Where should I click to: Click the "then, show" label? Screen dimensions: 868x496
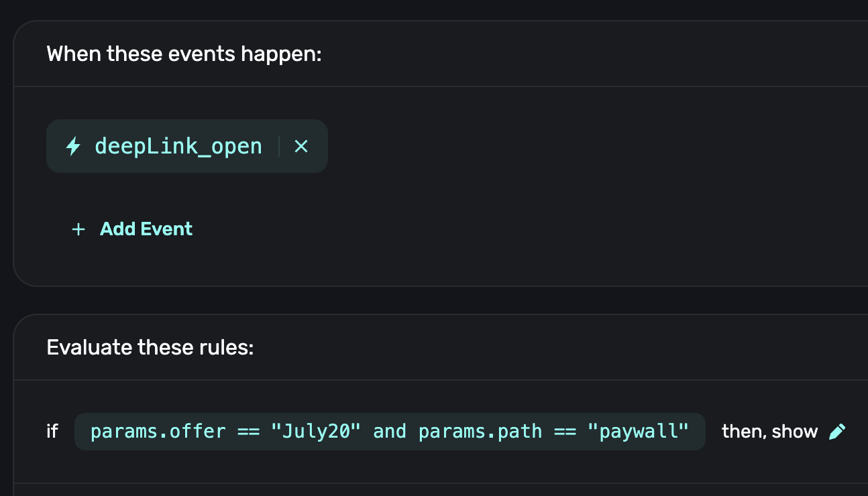(x=769, y=432)
